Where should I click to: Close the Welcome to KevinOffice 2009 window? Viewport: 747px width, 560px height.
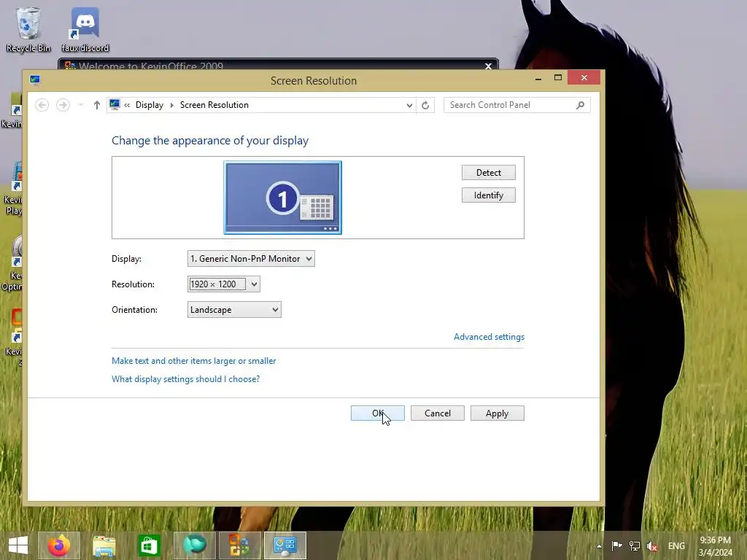tap(488, 66)
